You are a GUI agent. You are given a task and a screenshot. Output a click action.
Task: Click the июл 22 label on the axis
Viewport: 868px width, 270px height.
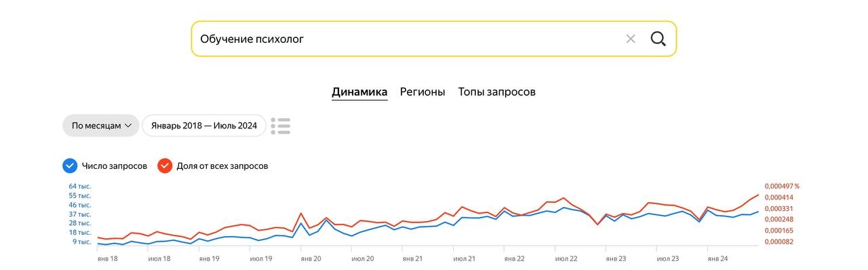[566, 258]
